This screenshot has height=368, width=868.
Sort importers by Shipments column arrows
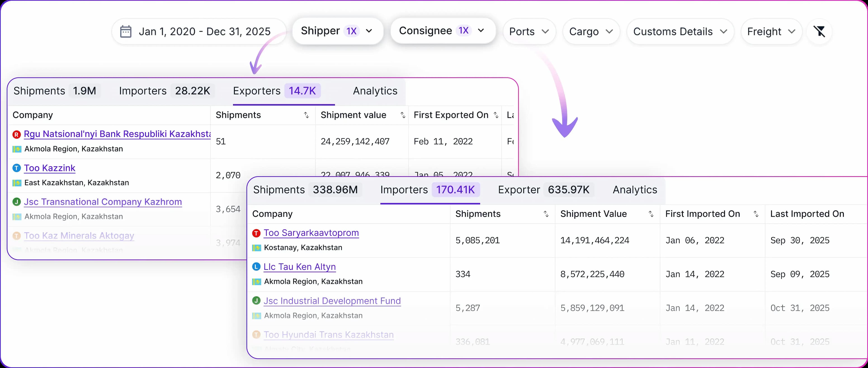(546, 214)
